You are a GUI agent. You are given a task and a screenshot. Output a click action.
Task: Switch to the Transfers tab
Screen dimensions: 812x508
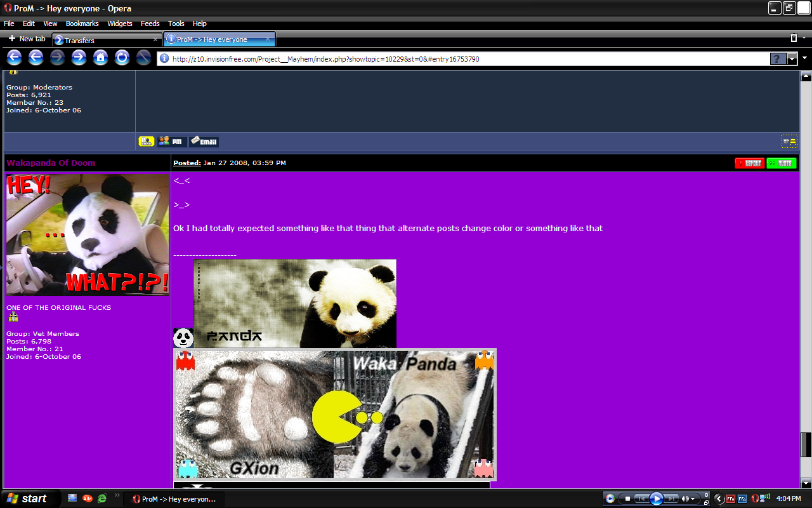pos(101,40)
